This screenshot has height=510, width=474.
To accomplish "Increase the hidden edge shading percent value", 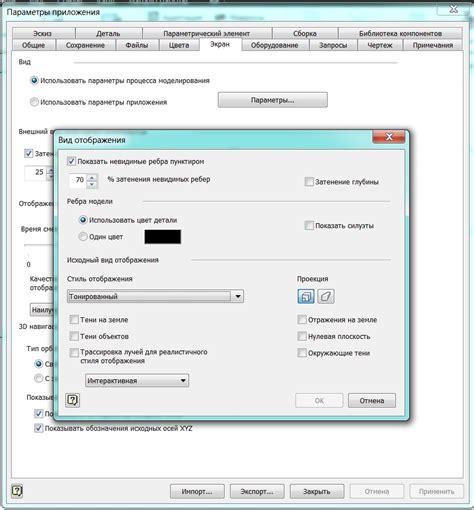I will click(92, 178).
